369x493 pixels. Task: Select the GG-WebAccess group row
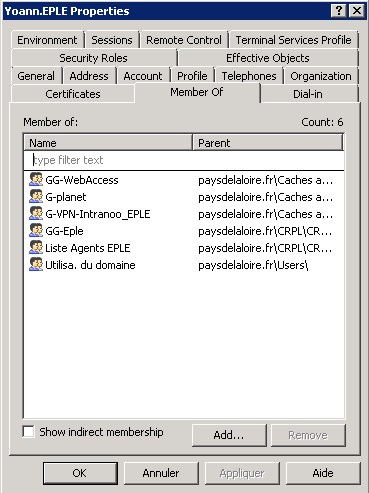[x=184, y=180]
